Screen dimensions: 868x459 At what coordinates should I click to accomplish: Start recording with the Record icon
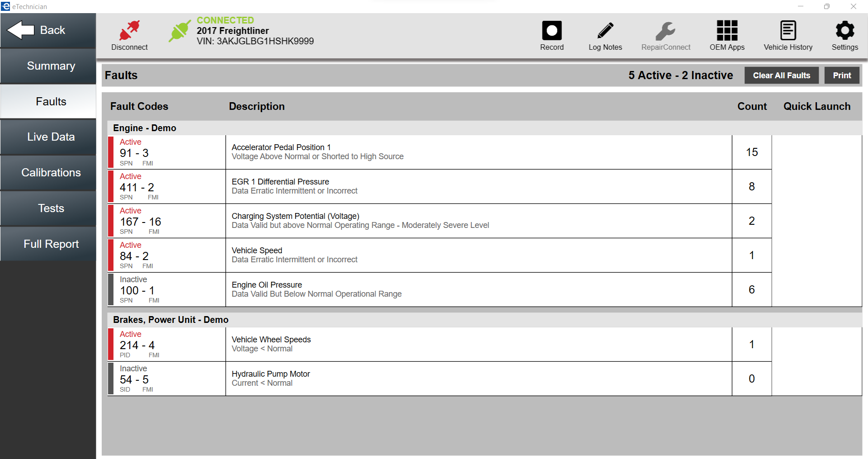tap(552, 31)
